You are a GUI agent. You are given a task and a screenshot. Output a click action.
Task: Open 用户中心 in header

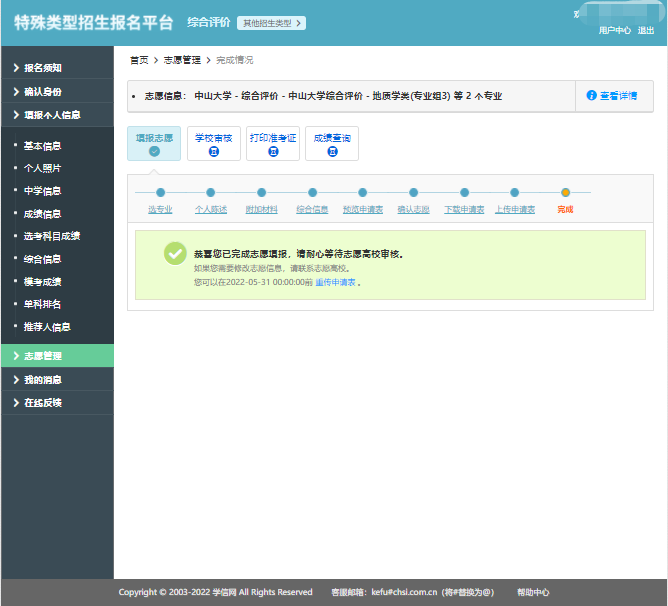(615, 30)
